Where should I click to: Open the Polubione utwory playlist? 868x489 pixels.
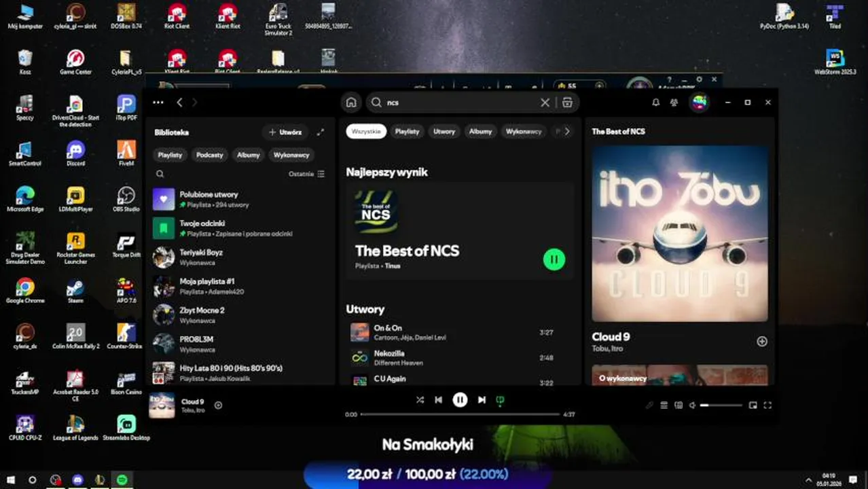240,199
